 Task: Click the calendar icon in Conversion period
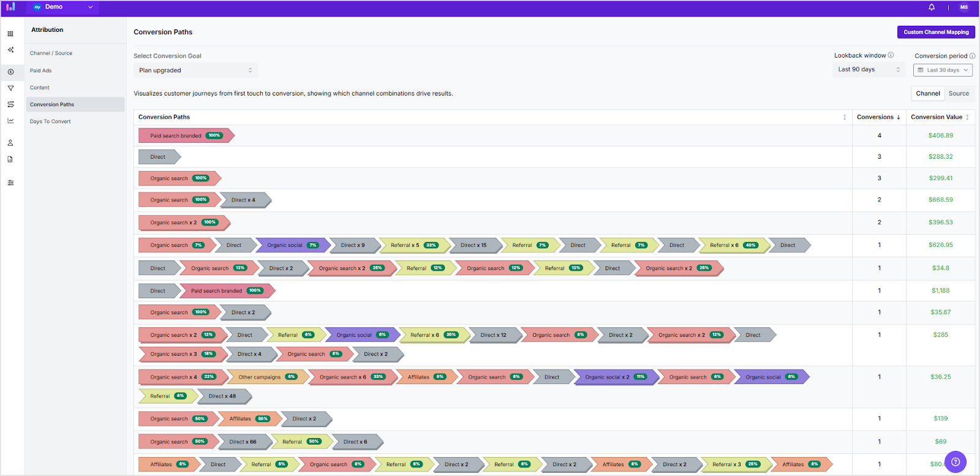tap(921, 70)
